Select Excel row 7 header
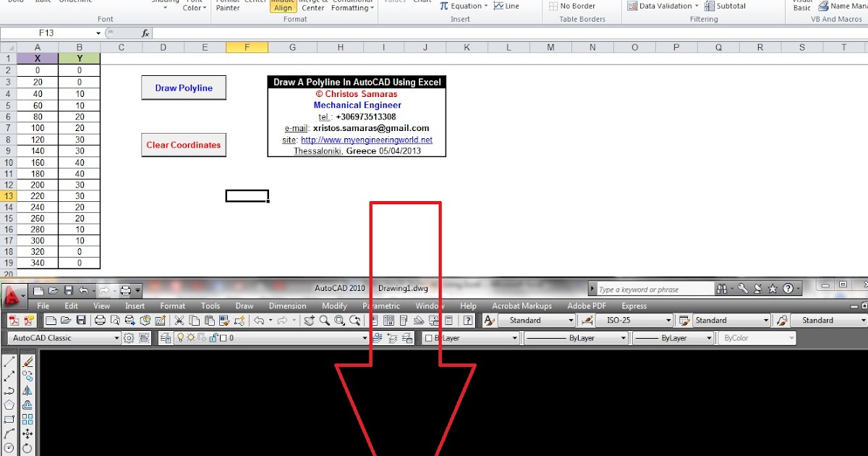The height and width of the screenshot is (456, 868). (x=8, y=128)
